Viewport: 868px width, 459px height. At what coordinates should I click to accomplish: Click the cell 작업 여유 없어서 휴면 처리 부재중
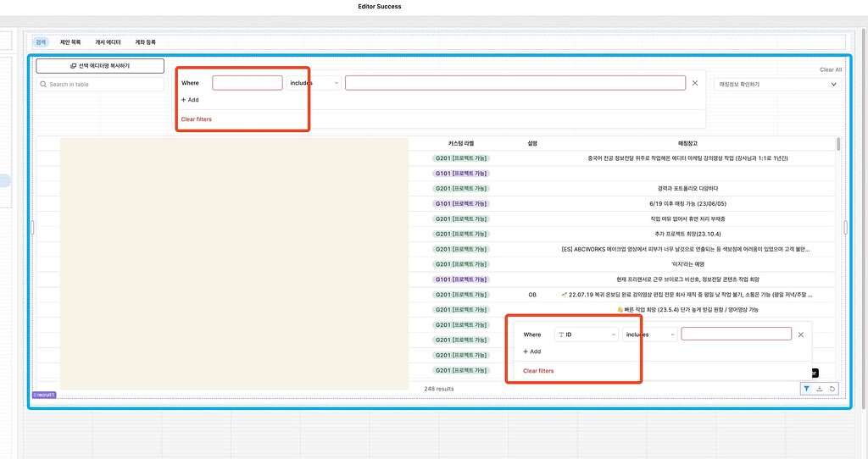pos(688,219)
